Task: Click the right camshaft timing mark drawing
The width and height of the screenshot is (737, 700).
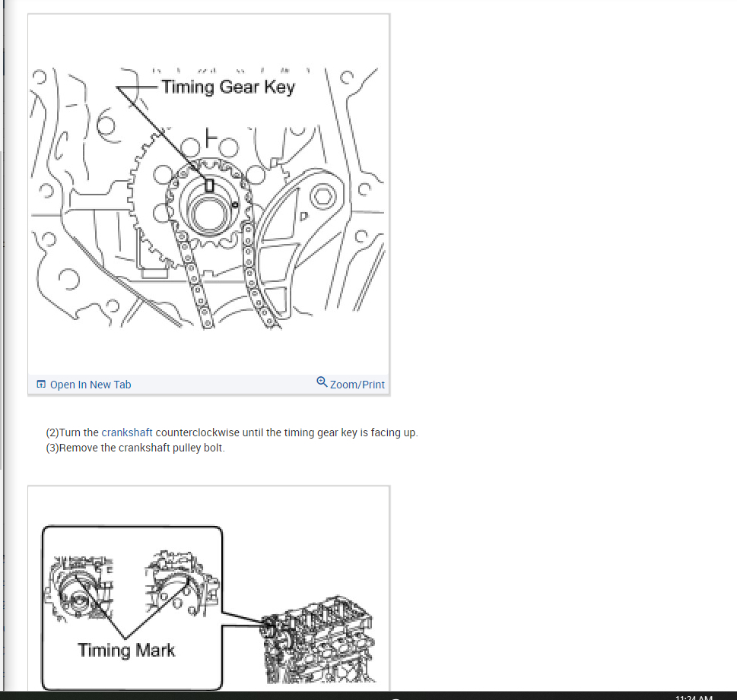Action: (x=182, y=583)
